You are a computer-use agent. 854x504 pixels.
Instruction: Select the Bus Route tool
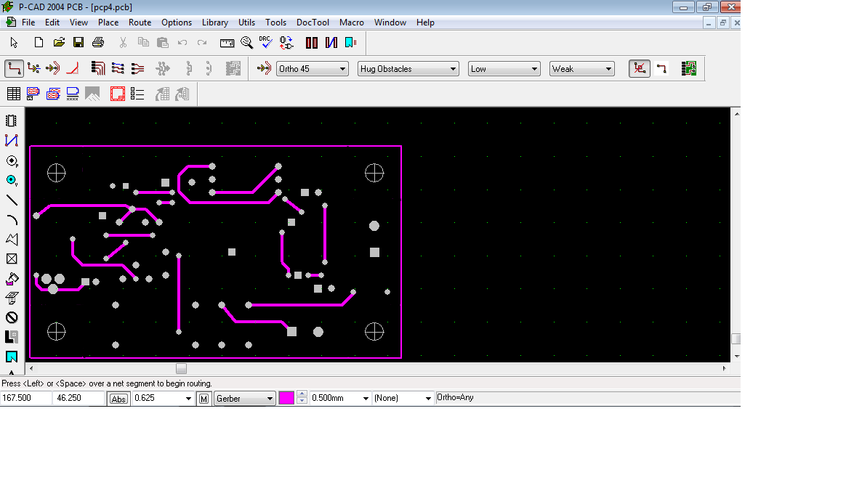pos(98,68)
